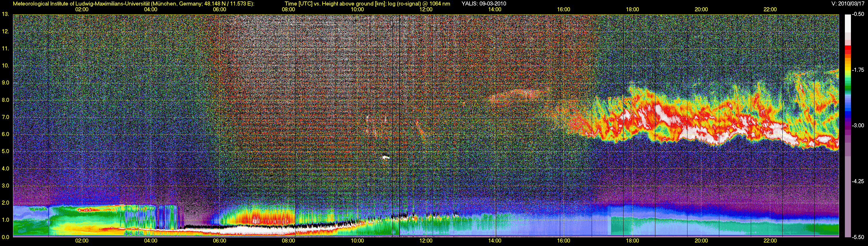
Task: Click the 06:00 label on the bottom time axis
Action: pyautogui.click(x=219, y=241)
